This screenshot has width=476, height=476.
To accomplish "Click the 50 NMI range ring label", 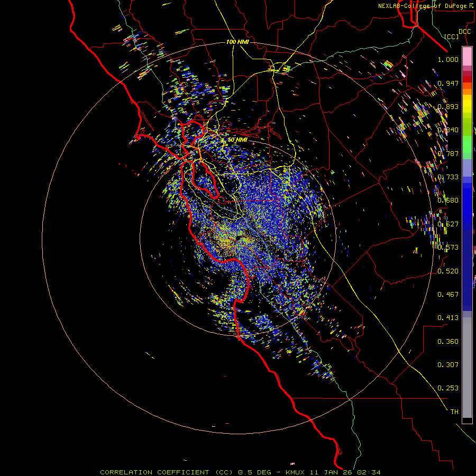I will [x=237, y=140].
